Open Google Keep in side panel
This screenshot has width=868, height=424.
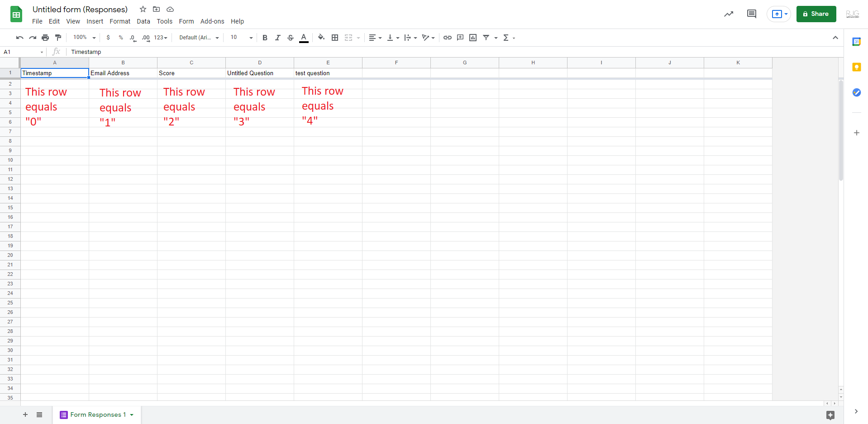coord(856,67)
